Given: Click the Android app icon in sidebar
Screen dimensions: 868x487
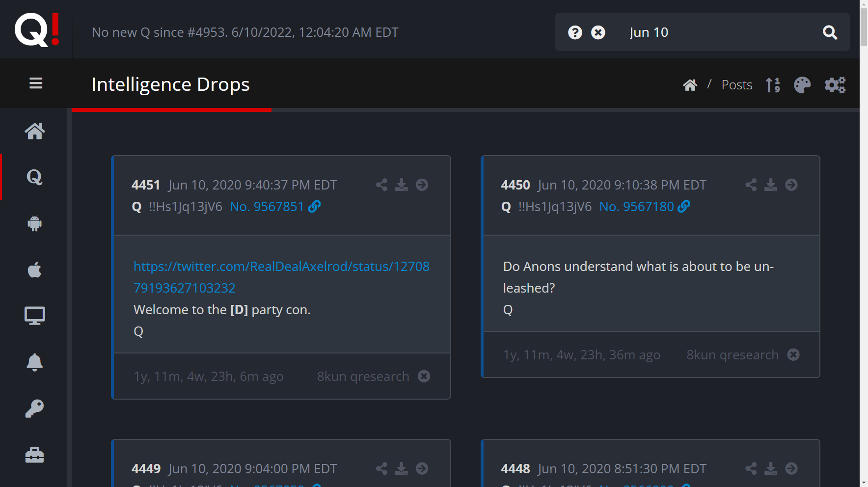Looking at the screenshot, I should [35, 223].
